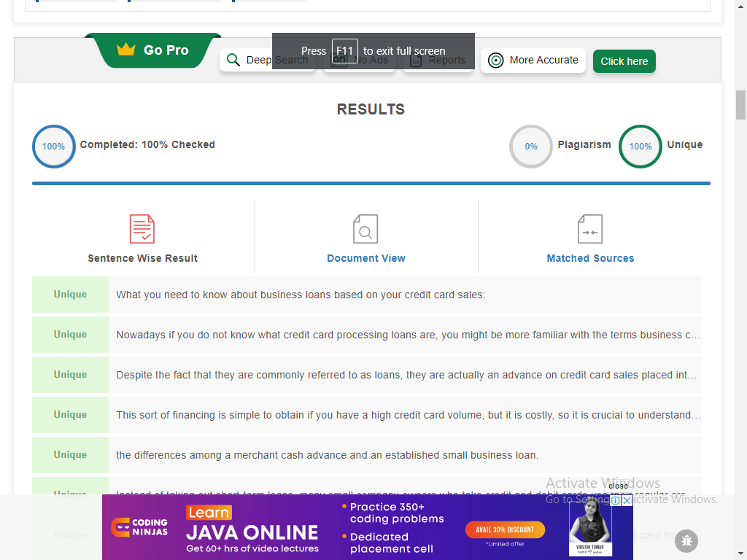Click Unique tag beside 'Despite the fact'
The height and width of the screenshot is (560, 747).
[x=70, y=375]
